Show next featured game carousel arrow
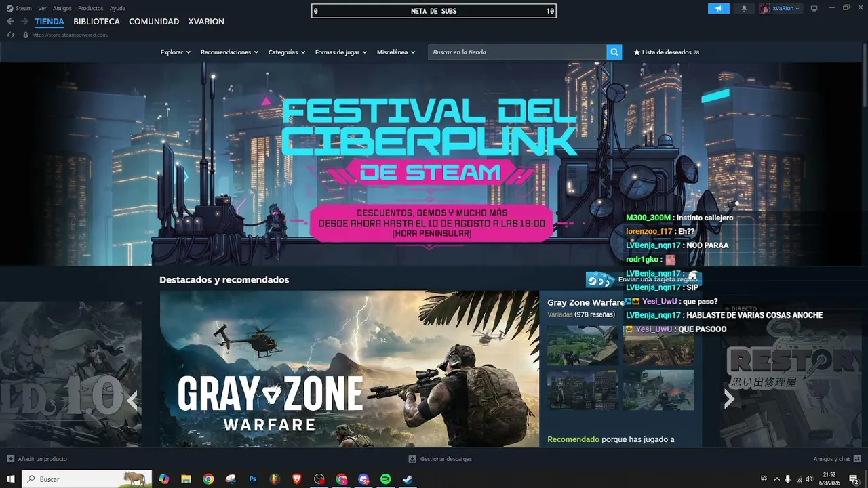868x488 pixels. tap(729, 399)
